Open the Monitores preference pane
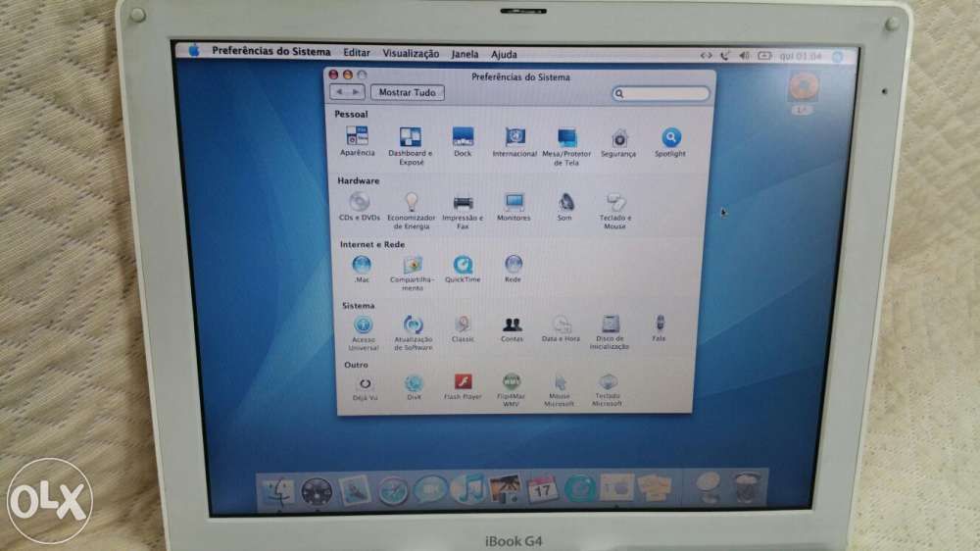Image resolution: width=980 pixels, height=551 pixels. point(514,207)
